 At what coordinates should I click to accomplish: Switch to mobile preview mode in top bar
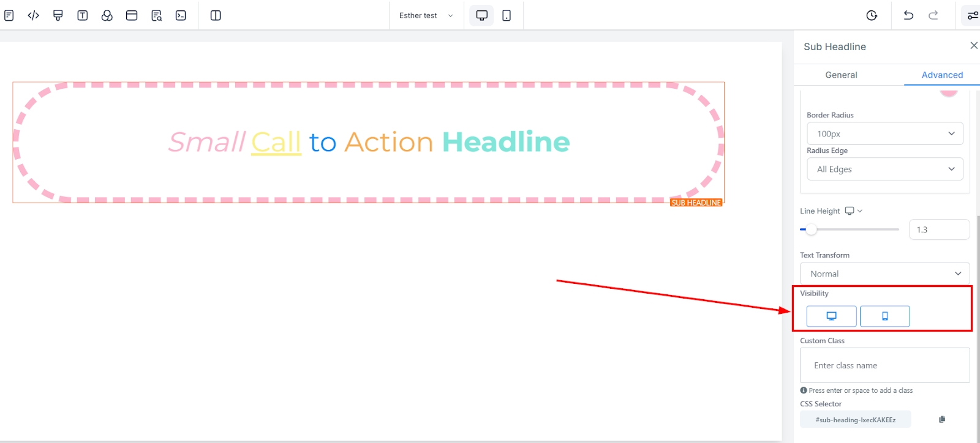[507, 15]
